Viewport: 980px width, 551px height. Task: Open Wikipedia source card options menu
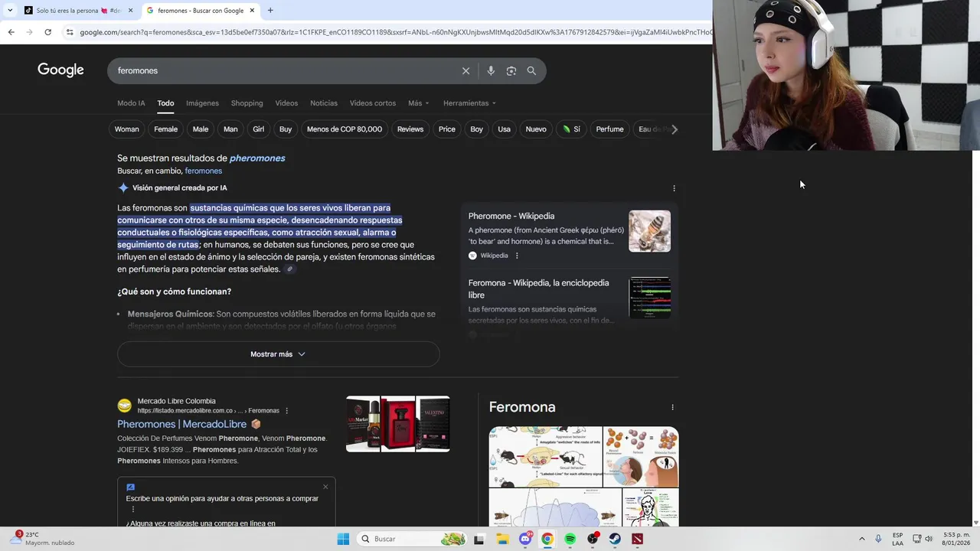(x=517, y=256)
